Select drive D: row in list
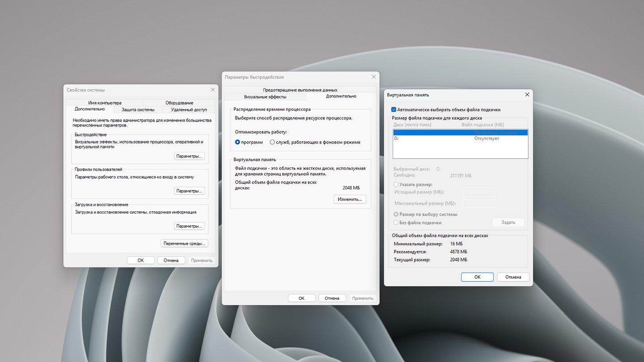 460,139
